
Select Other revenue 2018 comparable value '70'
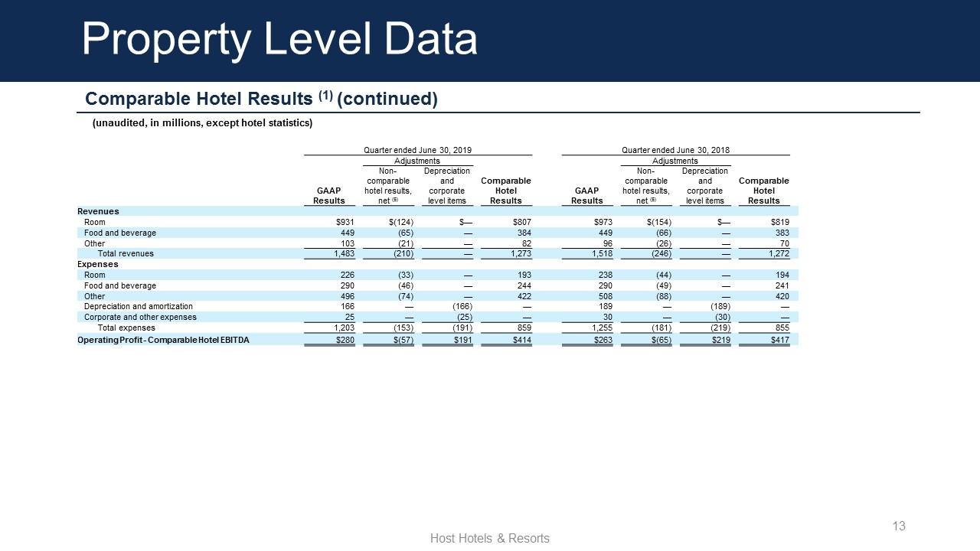pos(784,243)
